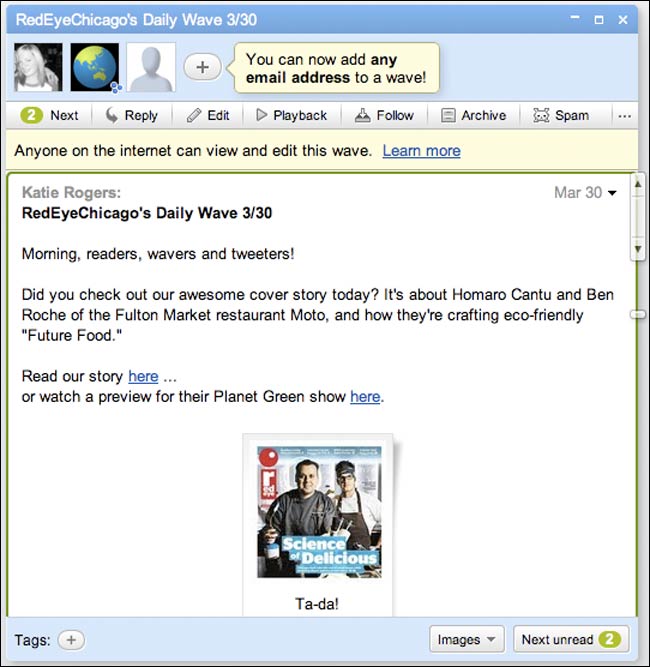Click the globe participant avatar
Viewport: 650px width, 667px height.
pos(94,67)
